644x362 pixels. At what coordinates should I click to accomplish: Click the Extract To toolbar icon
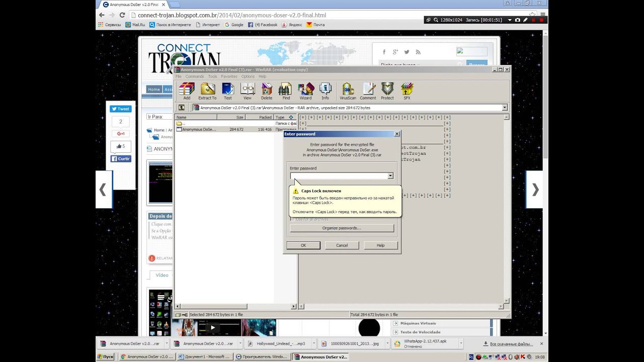(x=207, y=91)
